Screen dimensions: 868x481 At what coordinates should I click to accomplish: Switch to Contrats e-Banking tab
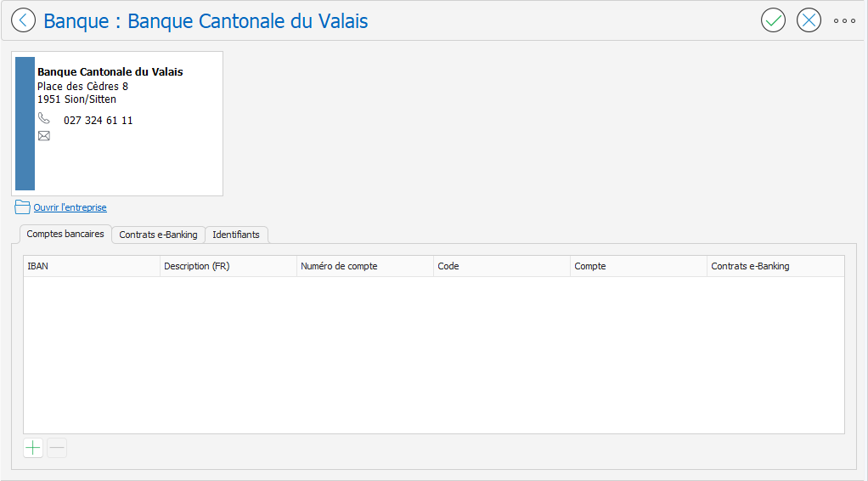pos(158,235)
